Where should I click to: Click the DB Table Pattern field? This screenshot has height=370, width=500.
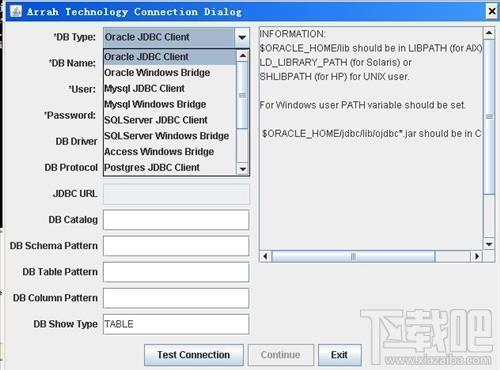[176, 272]
